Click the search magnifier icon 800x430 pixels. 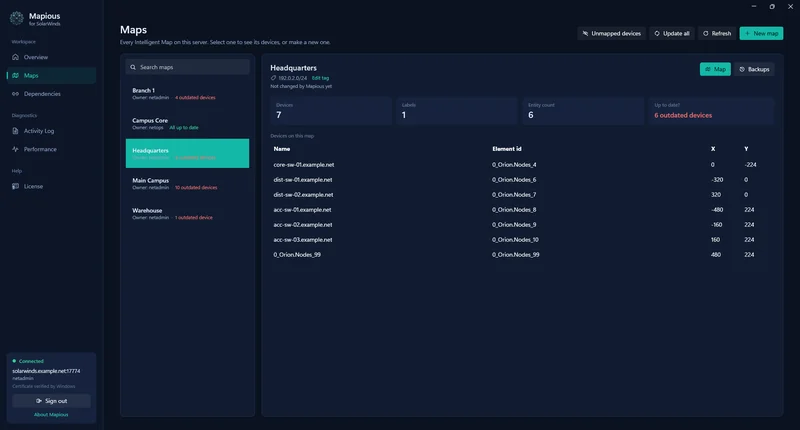[133, 67]
